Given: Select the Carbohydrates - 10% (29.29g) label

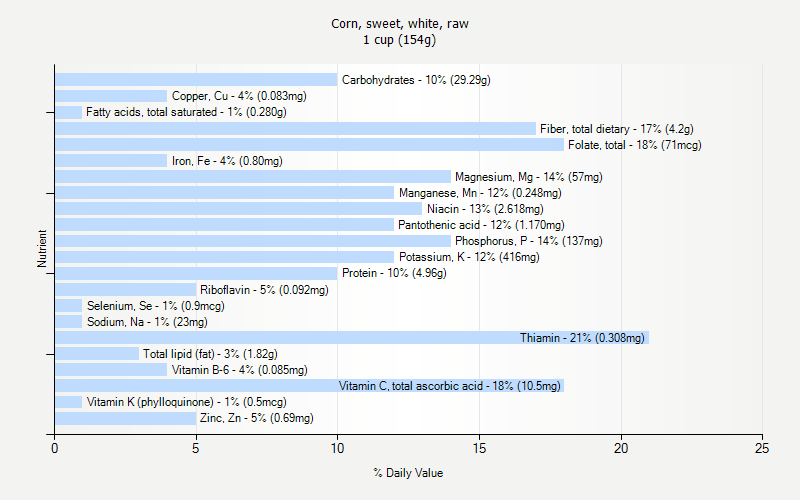Looking at the screenshot, I should pos(416,80).
